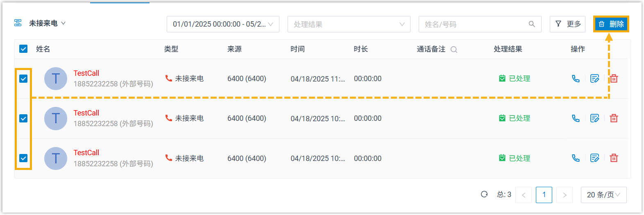Select page 1 in pagination

544,195
